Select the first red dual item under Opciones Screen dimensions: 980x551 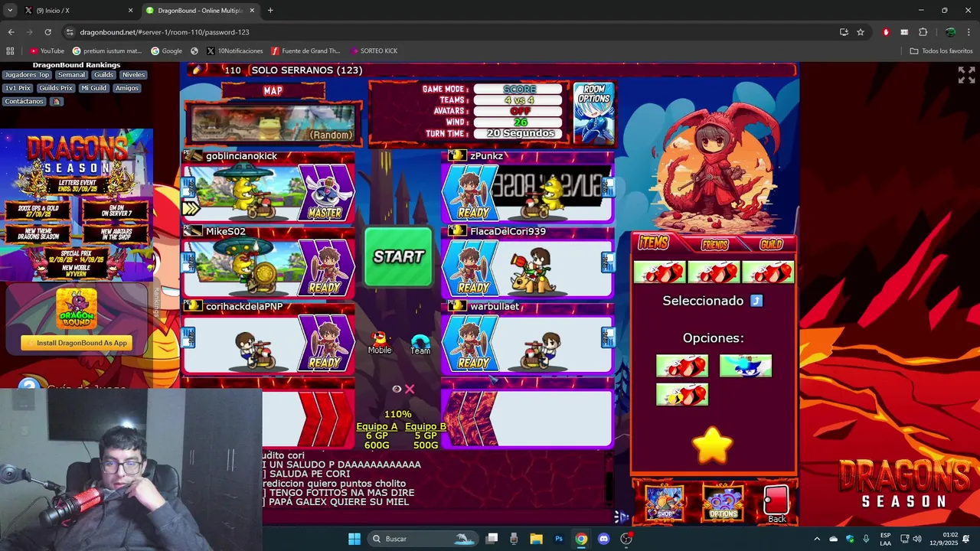[682, 366]
